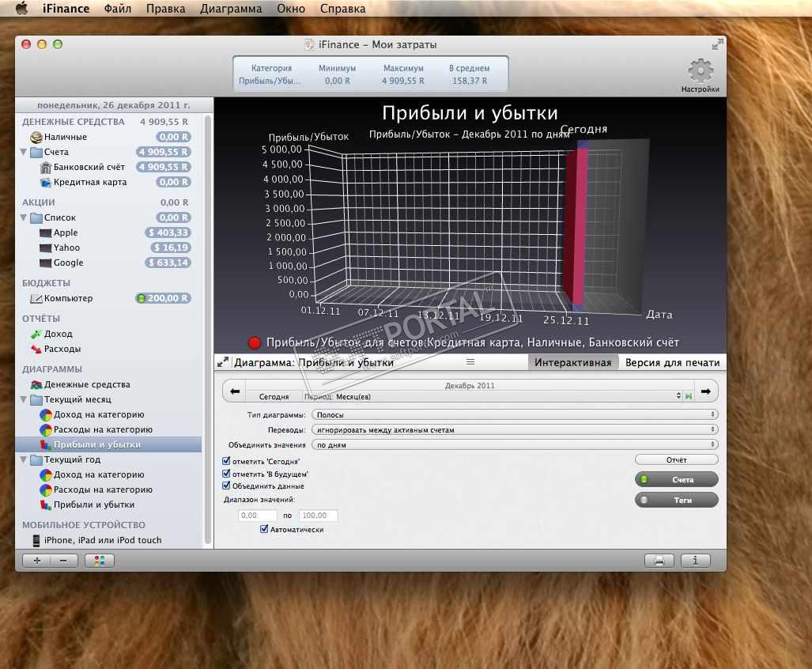Toggle the Автоматически checkbox
This screenshot has width=812, height=669.
(x=264, y=529)
